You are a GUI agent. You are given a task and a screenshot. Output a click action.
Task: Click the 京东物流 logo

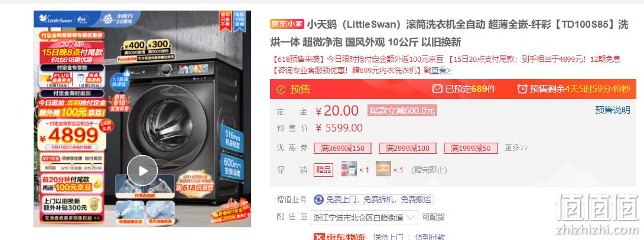coord(340,236)
